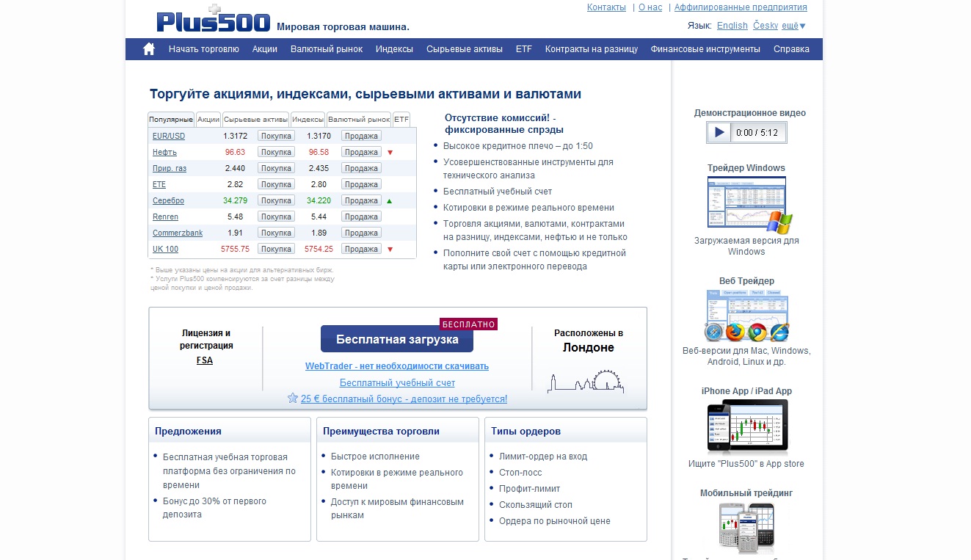The width and height of the screenshot is (971, 560).
Task: Open the mobile trading phones image
Action: [746, 527]
